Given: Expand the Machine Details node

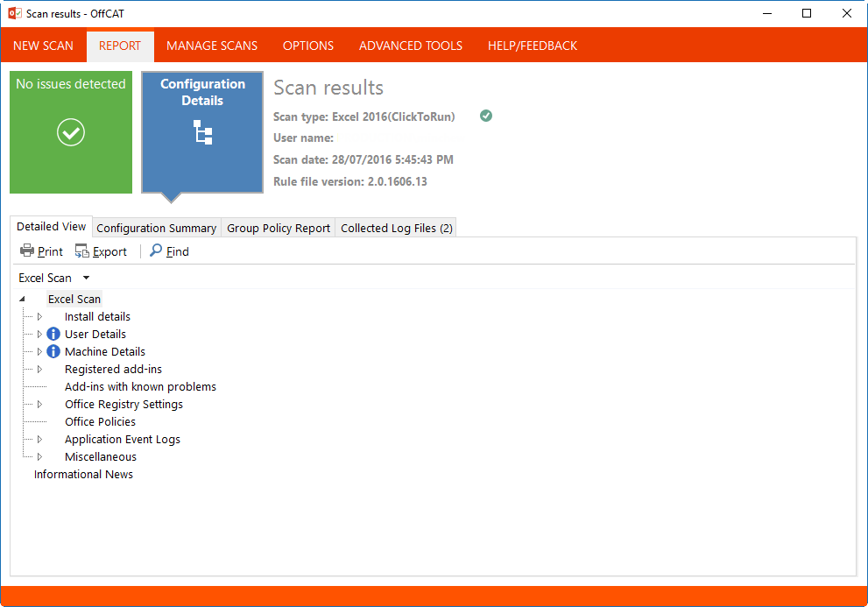Looking at the screenshot, I should (39, 352).
